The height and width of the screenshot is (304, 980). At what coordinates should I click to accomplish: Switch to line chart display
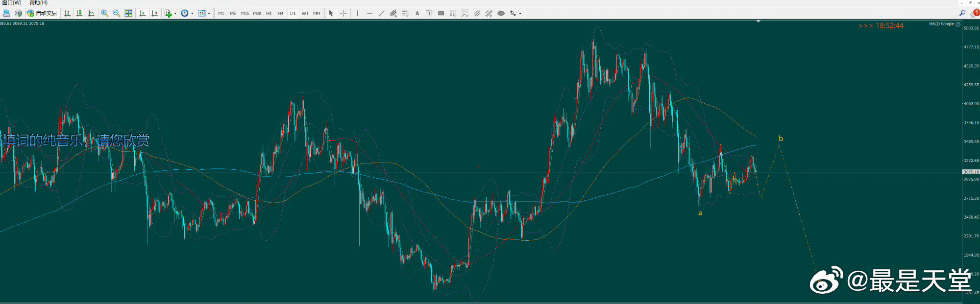click(x=91, y=13)
